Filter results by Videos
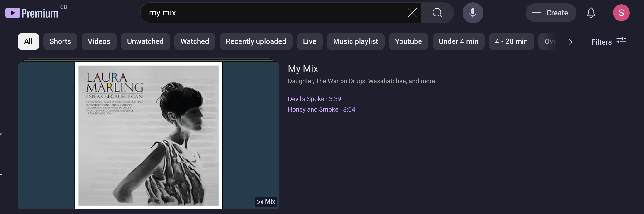This screenshot has width=644, height=214. 99,41
